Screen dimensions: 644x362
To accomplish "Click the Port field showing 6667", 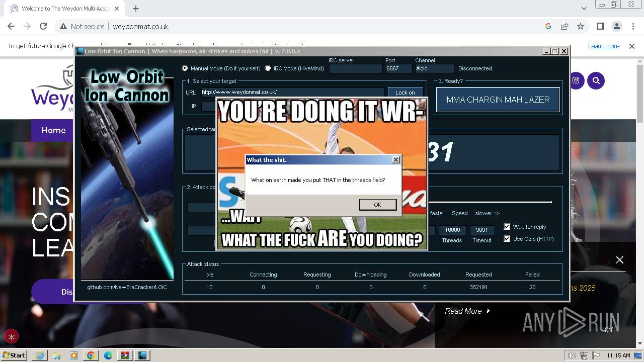I will [x=398, y=69].
